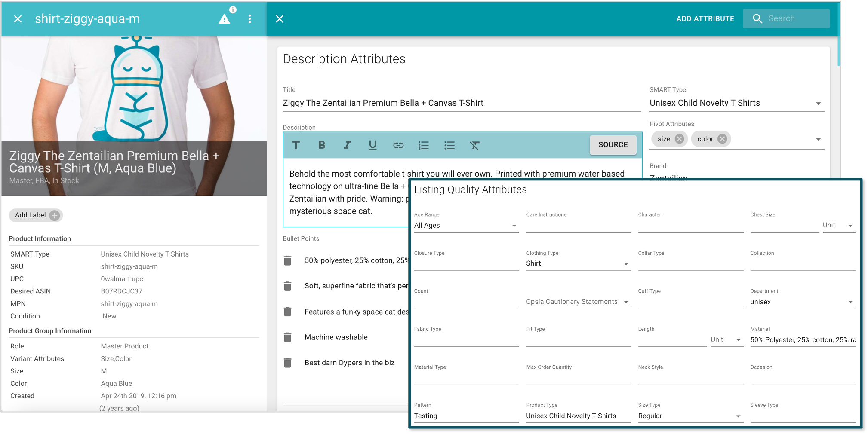Screen dimensions: 868x434
Task: Close the shirt-ziggy-aqua-m product panel
Action: [18, 19]
